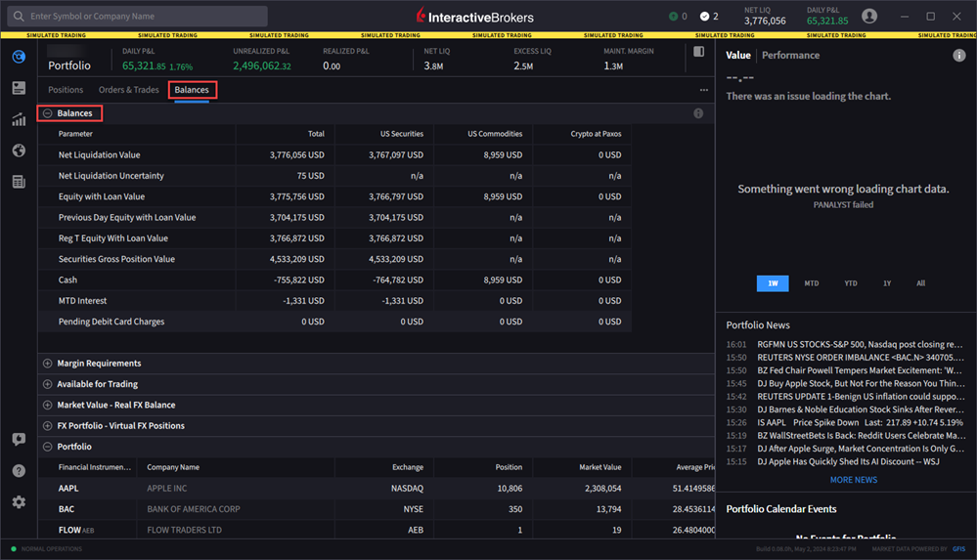Open the news page sidebar icon
The height and width of the screenshot is (560, 977).
(x=19, y=181)
